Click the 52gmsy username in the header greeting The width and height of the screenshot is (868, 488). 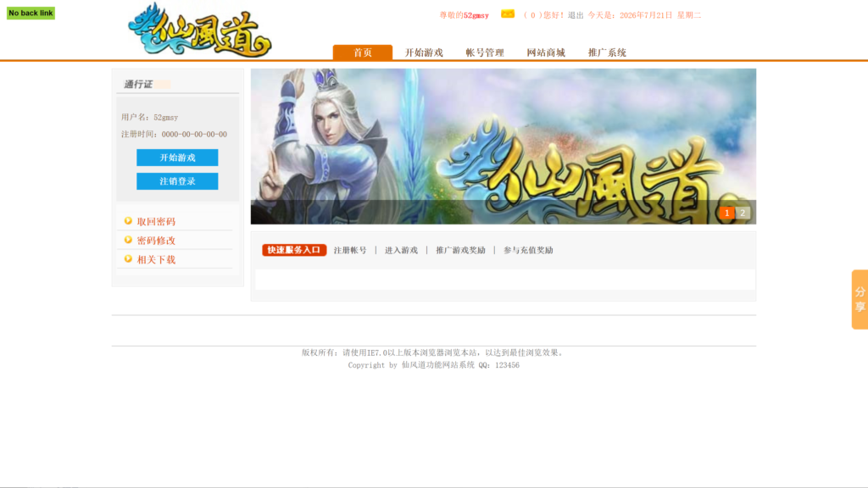coord(476,15)
